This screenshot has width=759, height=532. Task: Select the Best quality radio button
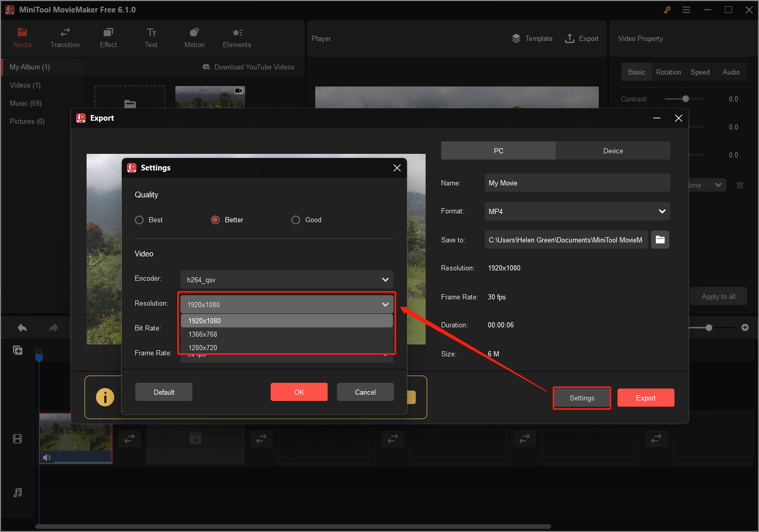click(139, 220)
